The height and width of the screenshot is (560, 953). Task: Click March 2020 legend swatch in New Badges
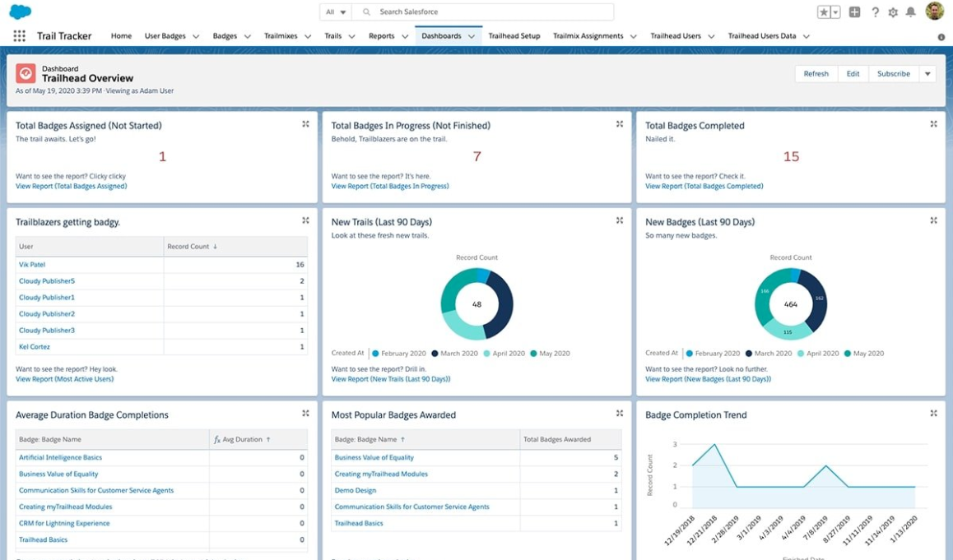[749, 354]
